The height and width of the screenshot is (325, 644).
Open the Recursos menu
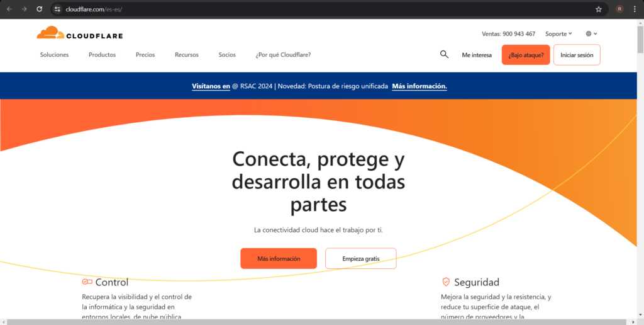(186, 55)
